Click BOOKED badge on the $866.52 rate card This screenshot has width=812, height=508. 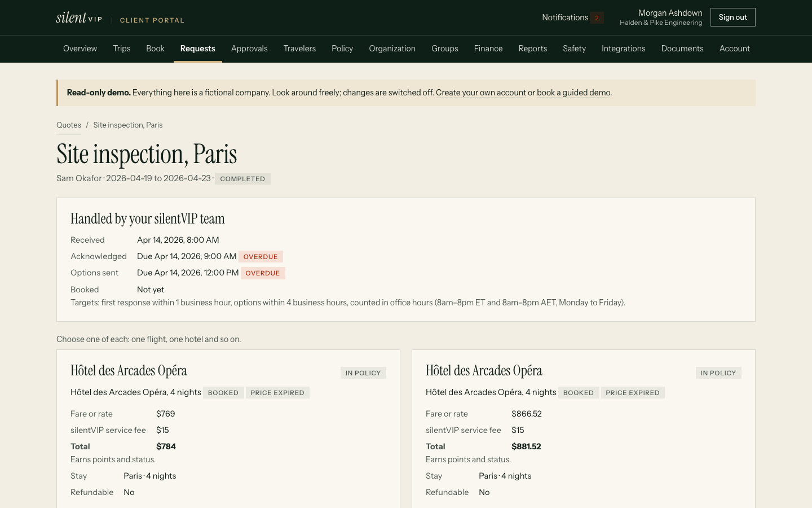point(579,392)
